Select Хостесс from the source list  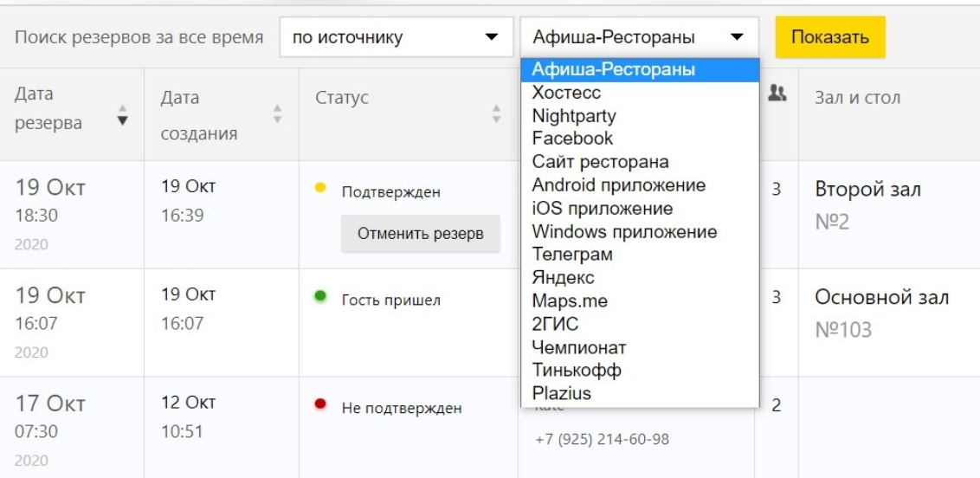(x=566, y=93)
